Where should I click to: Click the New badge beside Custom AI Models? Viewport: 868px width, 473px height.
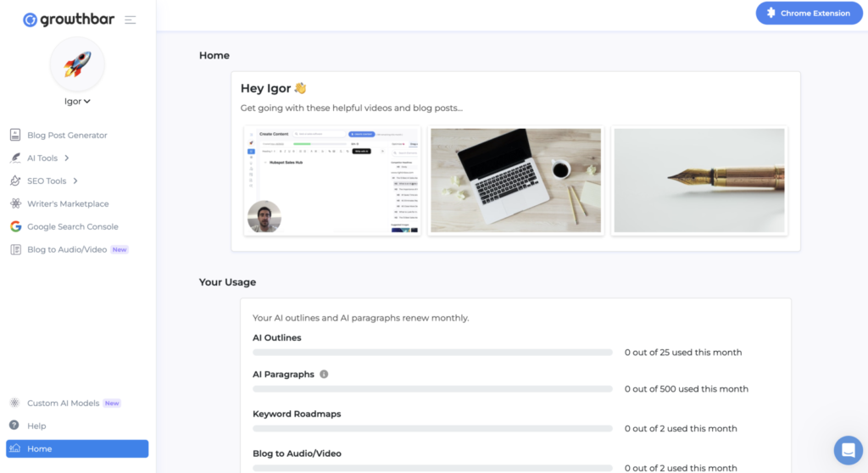click(112, 403)
